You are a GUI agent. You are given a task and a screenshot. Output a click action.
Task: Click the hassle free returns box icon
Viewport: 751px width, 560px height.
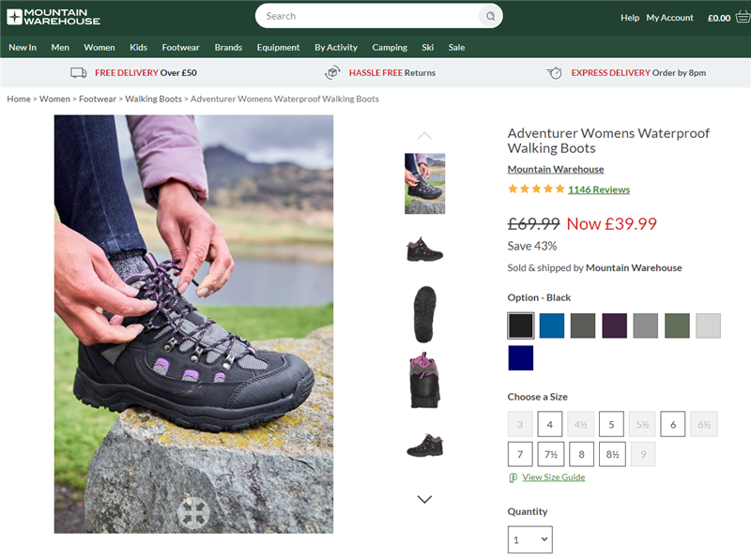332,72
